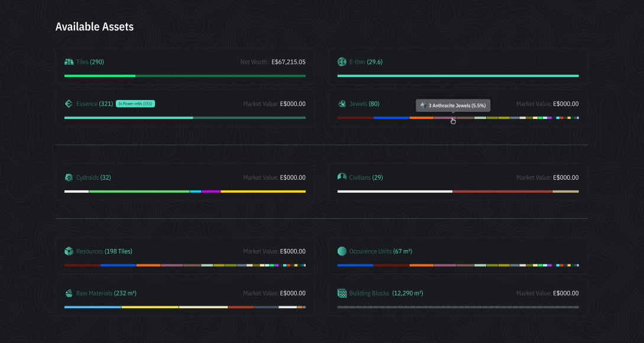Click the Essence asset icon

click(69, 104)
